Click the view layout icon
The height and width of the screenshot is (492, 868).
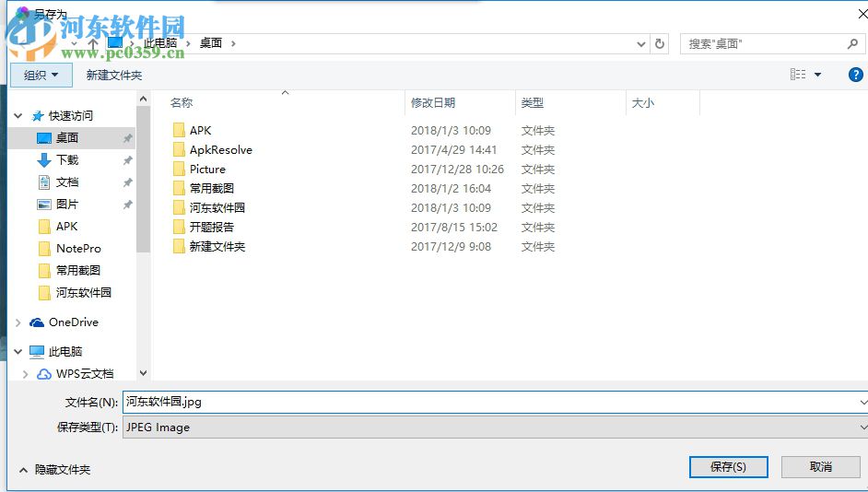[798, 74]
